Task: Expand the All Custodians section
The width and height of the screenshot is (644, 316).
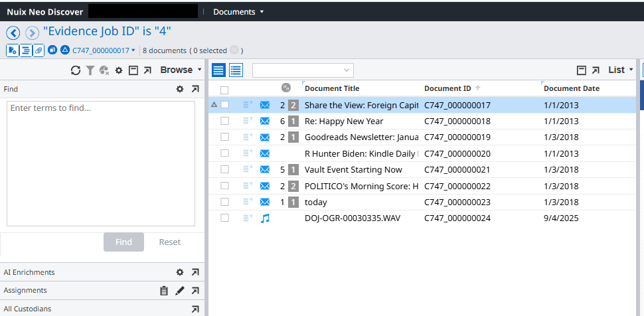Action: (x=27, y=309)
